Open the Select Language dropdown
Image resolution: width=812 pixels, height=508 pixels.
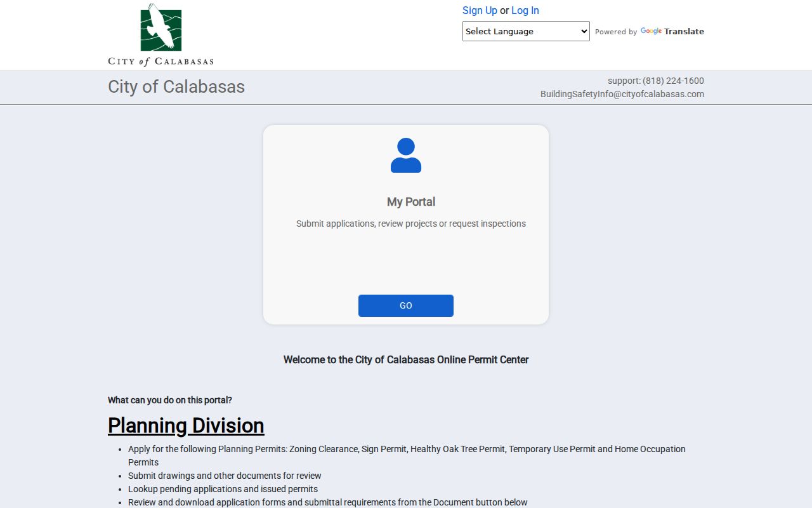(526, 31)
